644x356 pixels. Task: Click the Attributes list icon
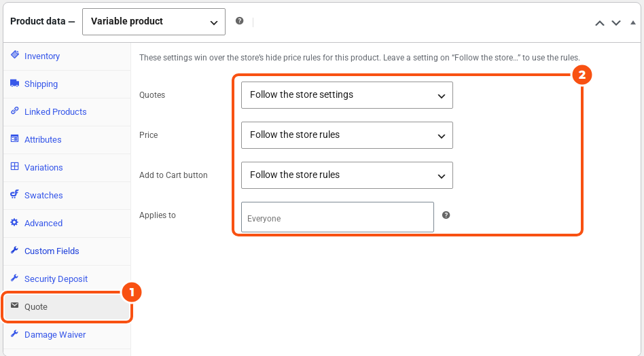pos(15,139)
